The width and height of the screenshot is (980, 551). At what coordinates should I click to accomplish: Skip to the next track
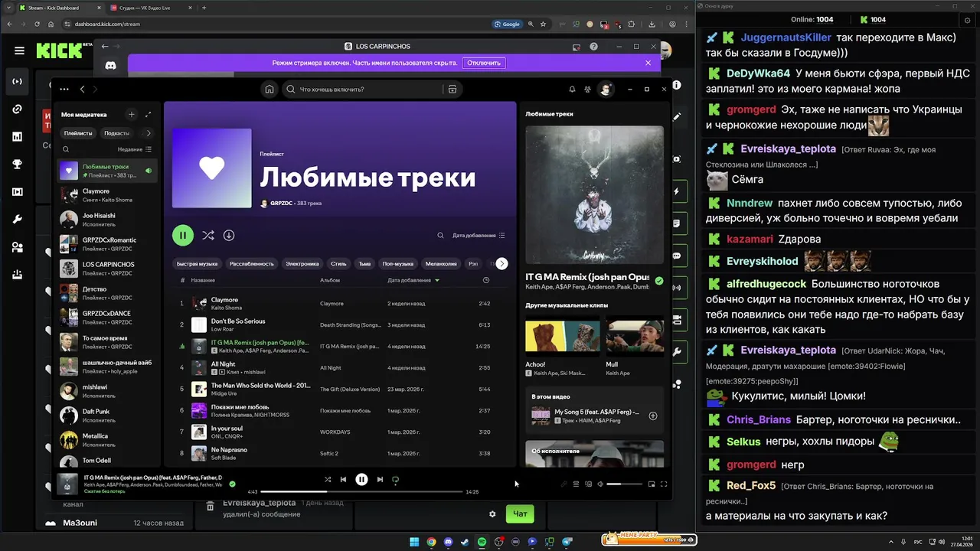point(380,480)
